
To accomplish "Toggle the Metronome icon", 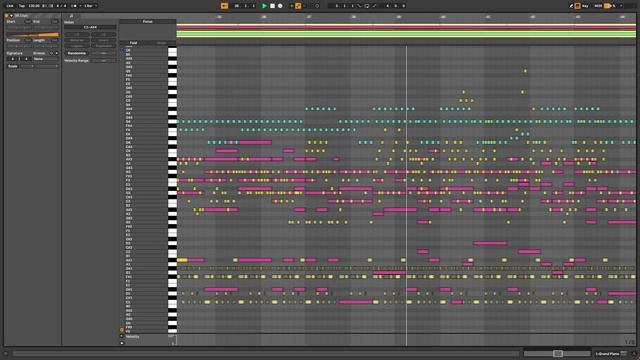I will coord(75,6).
